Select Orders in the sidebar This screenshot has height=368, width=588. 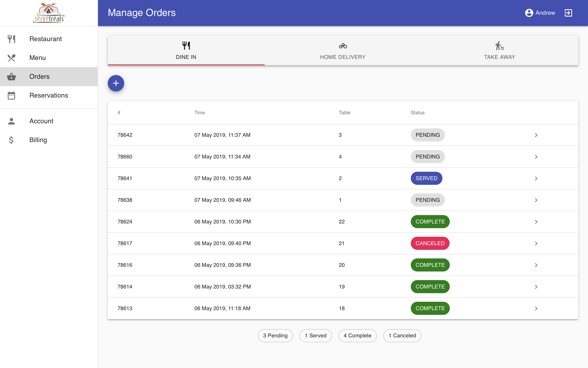pos(49,76)
